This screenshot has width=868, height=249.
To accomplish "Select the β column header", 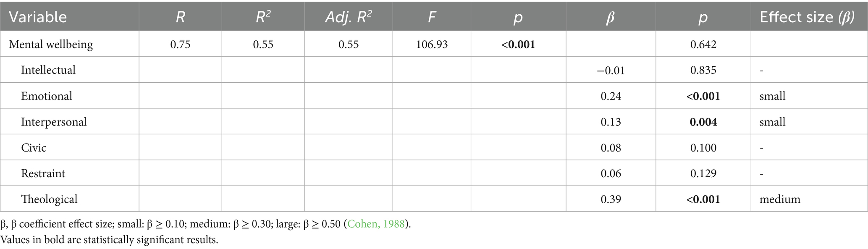I will (x=610, y=17).
